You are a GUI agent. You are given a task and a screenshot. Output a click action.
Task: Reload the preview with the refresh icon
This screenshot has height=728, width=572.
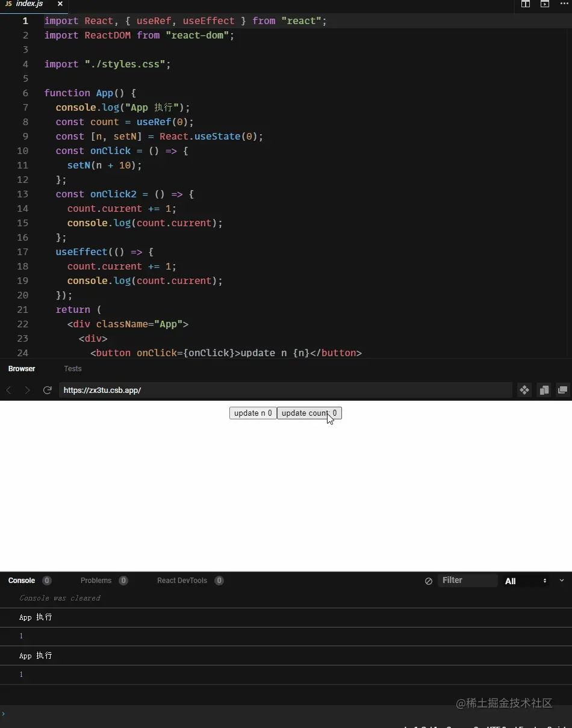pos(47,390)
